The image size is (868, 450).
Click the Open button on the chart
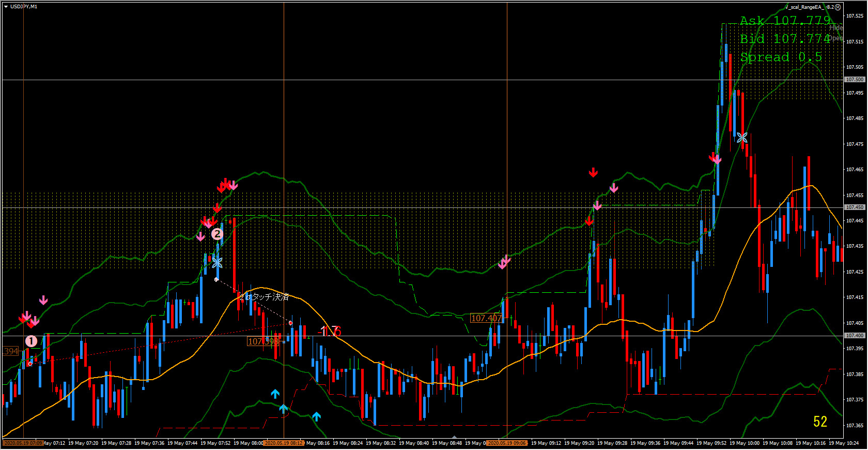pos(836,38)
